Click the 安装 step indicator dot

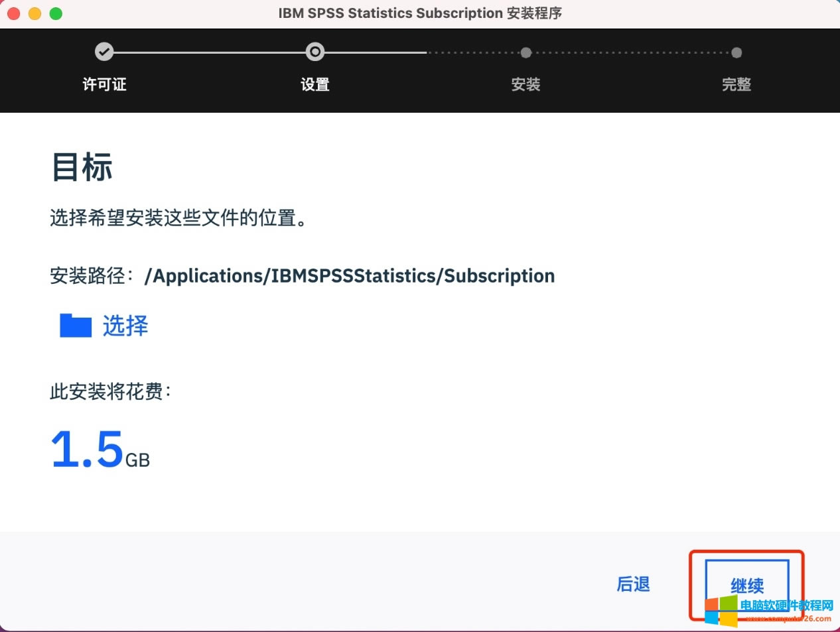tap(525, 52)
